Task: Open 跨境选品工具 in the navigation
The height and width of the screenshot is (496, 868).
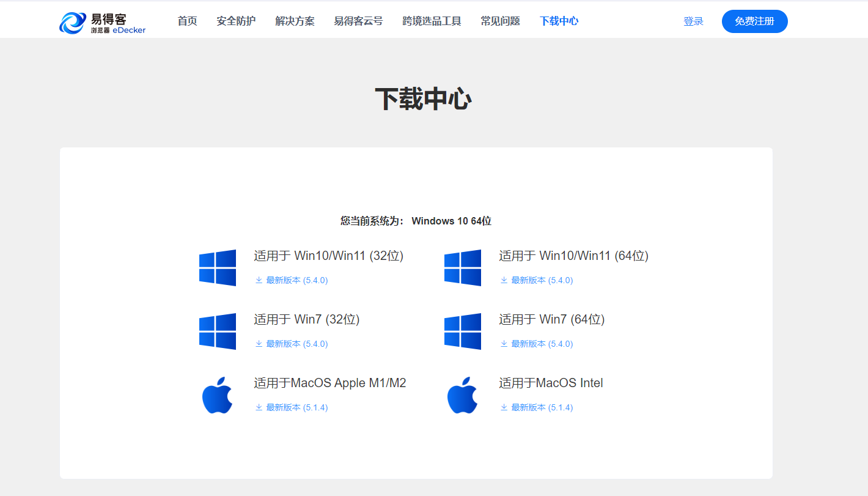Action: 432,21
